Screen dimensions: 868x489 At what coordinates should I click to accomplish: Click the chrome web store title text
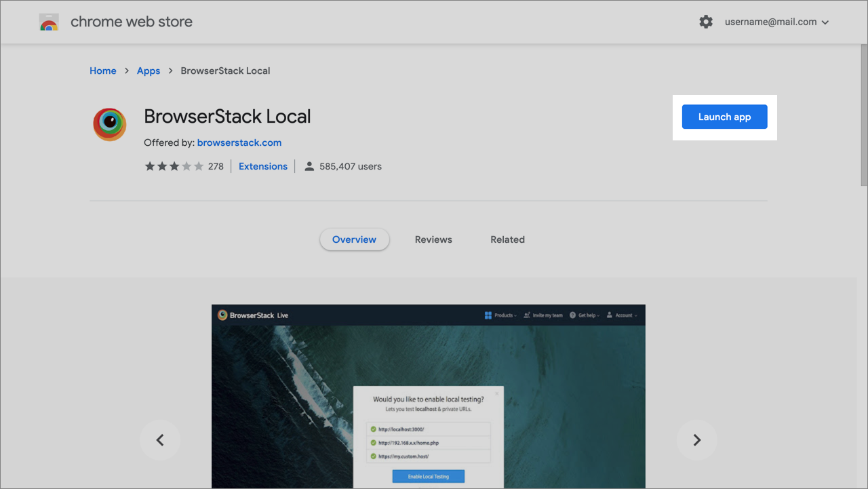(132, 22)
